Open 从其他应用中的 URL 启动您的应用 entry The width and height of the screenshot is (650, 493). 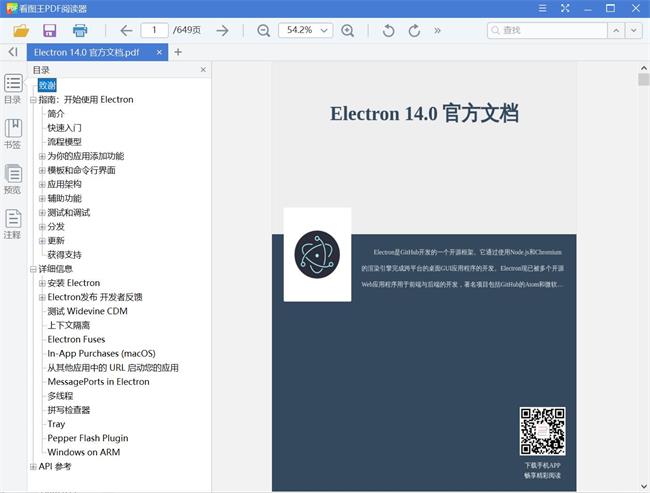point(113,367)
